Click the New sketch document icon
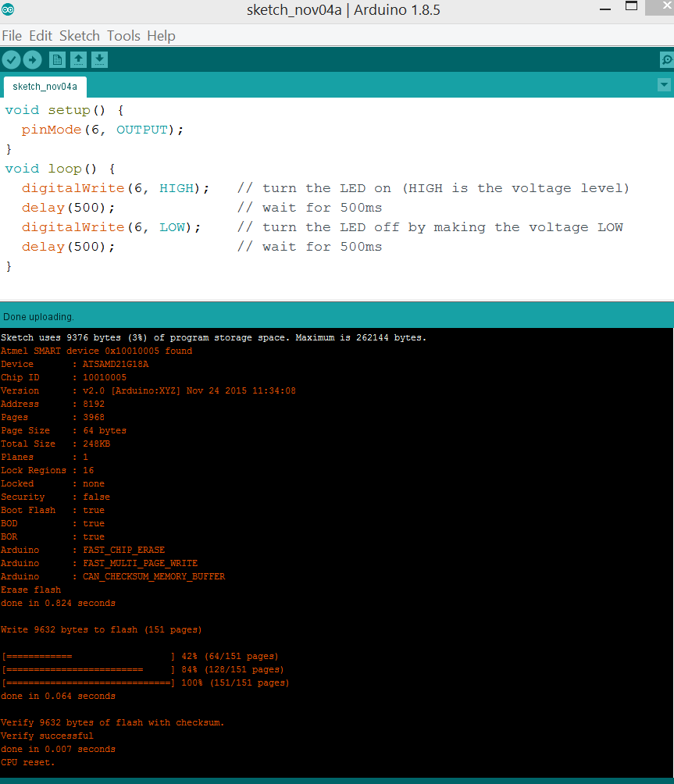Screen dimensions: 674x784 click(57, 59)
